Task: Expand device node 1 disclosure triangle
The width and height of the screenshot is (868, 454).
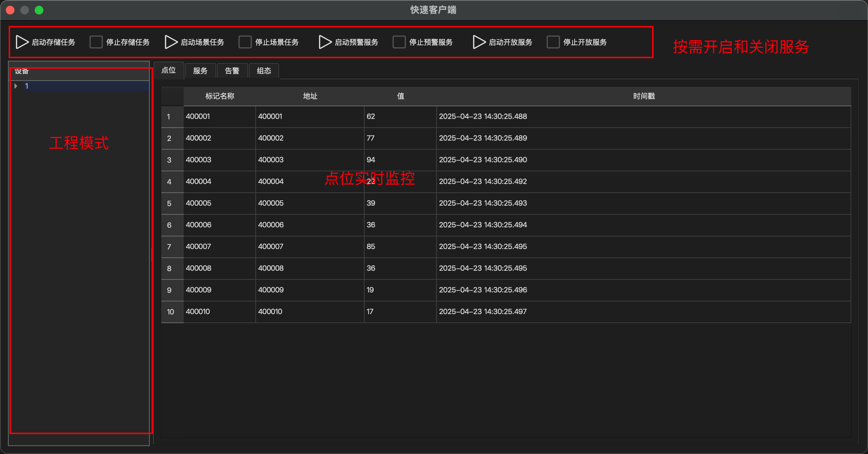Action: coord(16,86)
